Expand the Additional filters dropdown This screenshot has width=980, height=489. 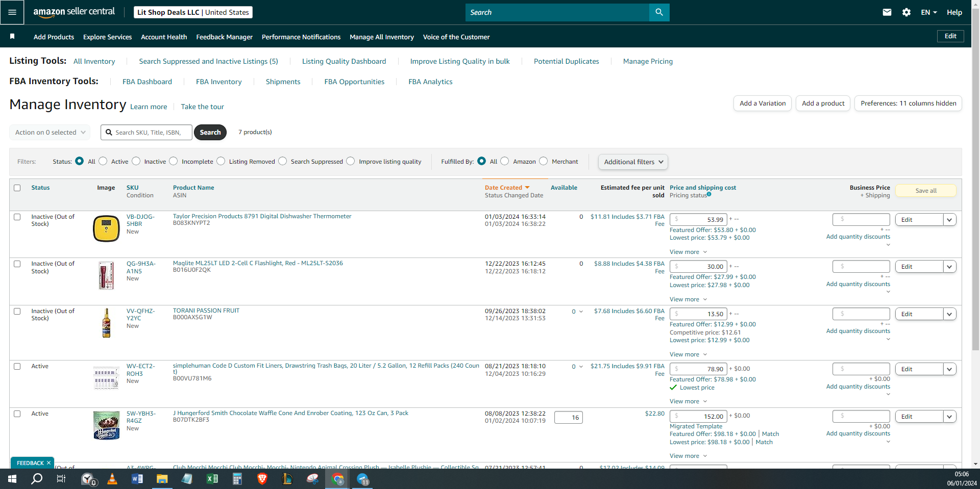point(633,162)
